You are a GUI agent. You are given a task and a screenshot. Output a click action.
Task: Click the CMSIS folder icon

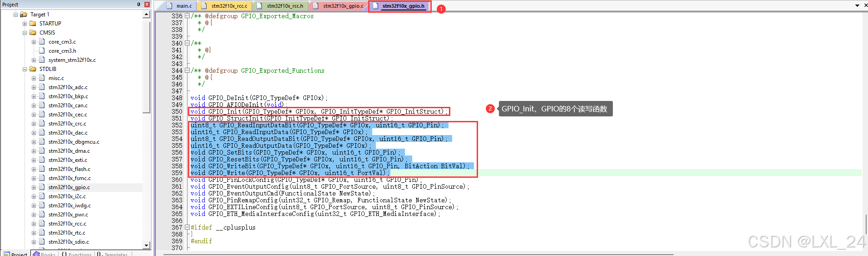pos(33,32)
